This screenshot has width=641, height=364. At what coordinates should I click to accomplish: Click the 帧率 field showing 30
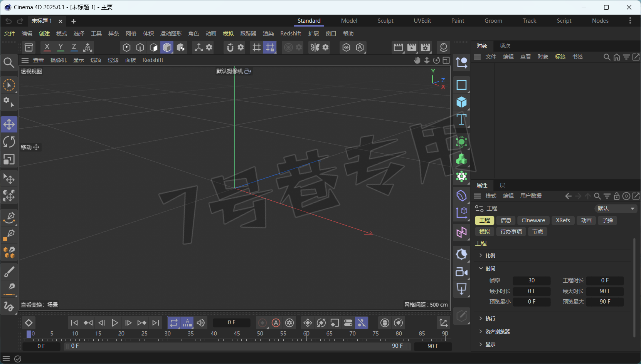[532, 280]
